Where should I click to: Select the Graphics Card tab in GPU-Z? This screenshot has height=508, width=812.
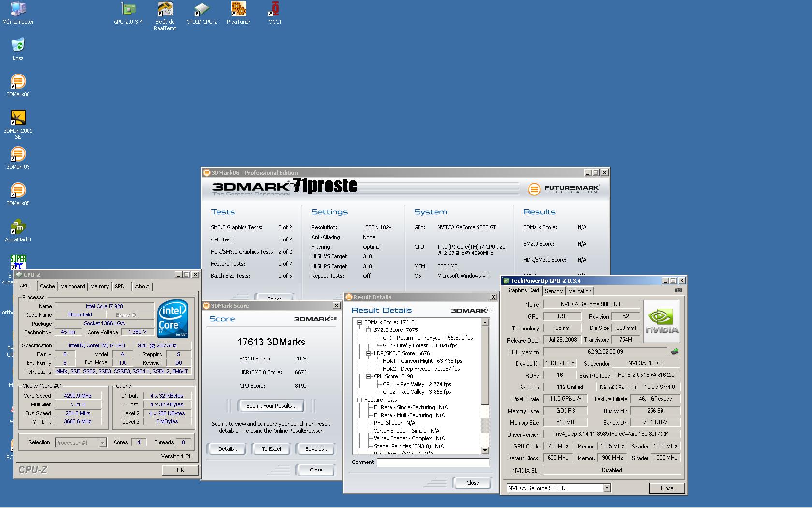pyautogui.click(x=522, y=290)
